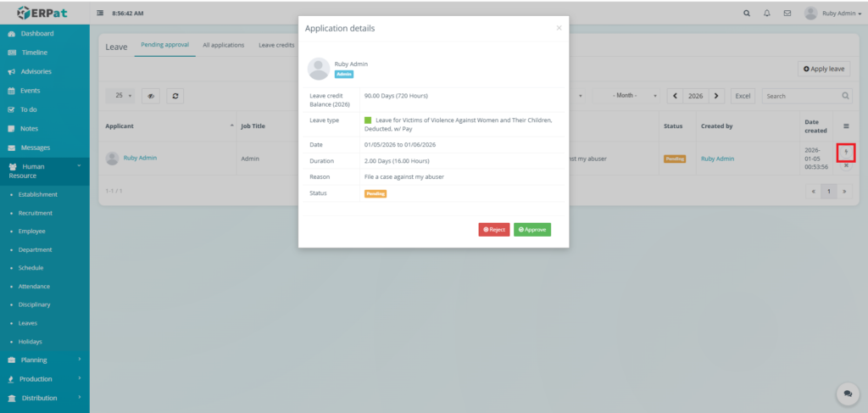Go to next year after 2026
This screenshot has height=413, width=868.
click(x=716, y=96)
